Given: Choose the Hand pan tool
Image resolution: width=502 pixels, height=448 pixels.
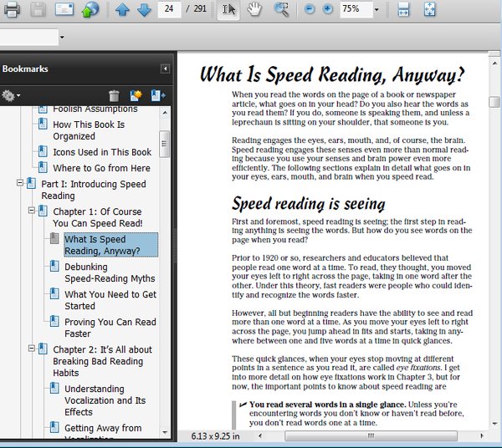Looking at the screenshot, I should tap(254, 9).
